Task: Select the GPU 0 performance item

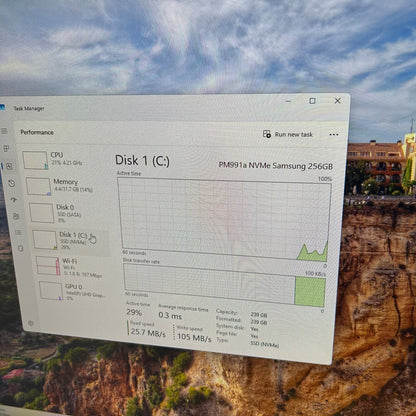Action: tap(73, 291)
